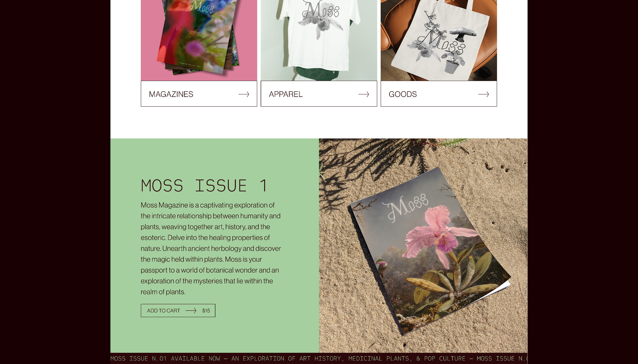The image size is (638, 364).
Task: Click the Moss Magazine description paragraph
Action: pyautogui.click(x=211, y=248)
